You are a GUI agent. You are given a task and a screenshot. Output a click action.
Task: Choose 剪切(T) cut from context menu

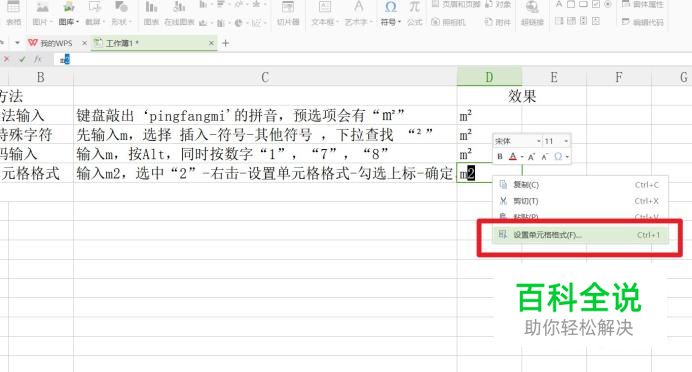click(580, 201)
